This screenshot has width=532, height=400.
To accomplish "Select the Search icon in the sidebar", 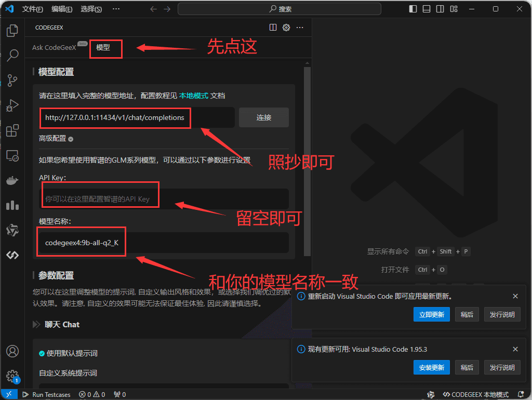I will (x=12, y=56).
